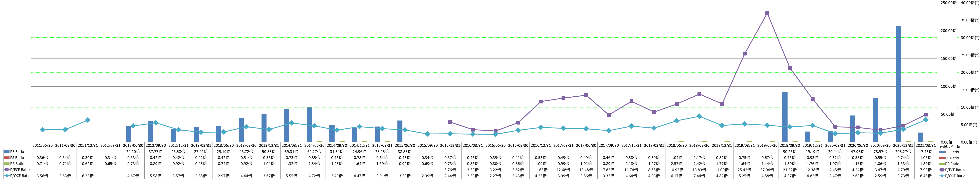Select the 2020/12/31 date header
Viewport: 980px width, 179px height.
[x=903, y=145]
